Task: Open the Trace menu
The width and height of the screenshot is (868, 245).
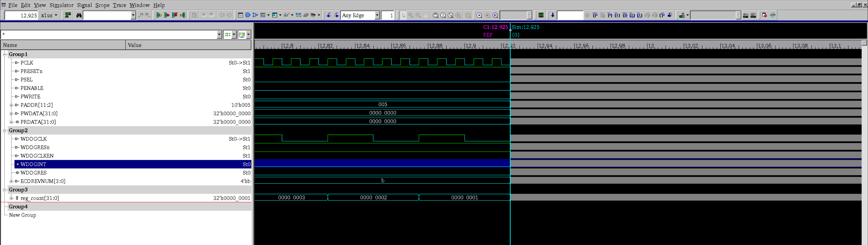Action: (x=119, y=5)
